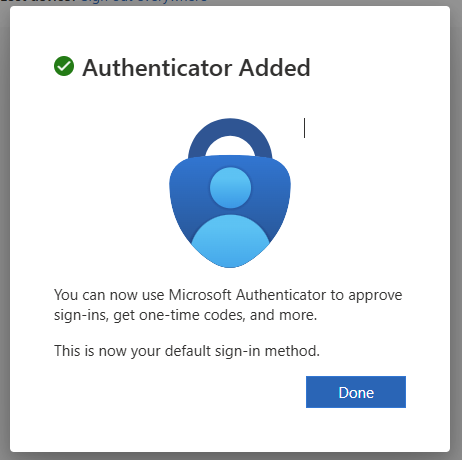This screenshot has height=460, width=462.
Task: Click the padlock shackle atop the logo
Action: 230,137
